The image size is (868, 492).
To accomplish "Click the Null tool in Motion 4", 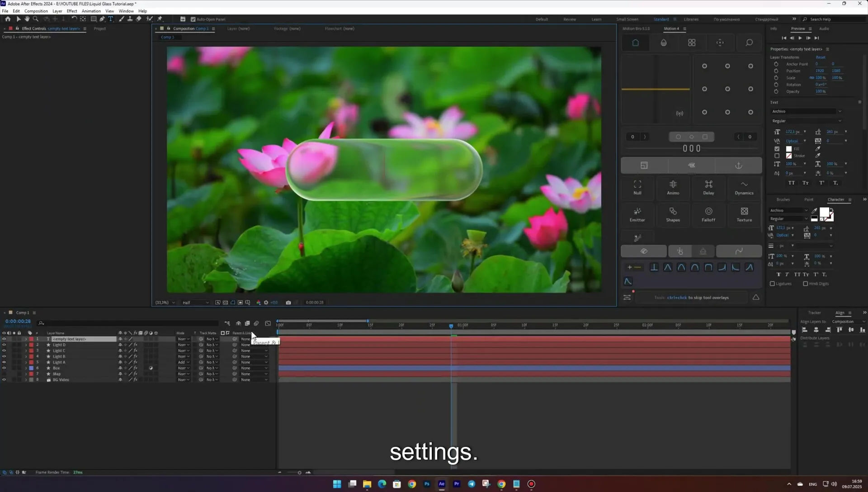I will pyautogui.click(x=637, y=187).
